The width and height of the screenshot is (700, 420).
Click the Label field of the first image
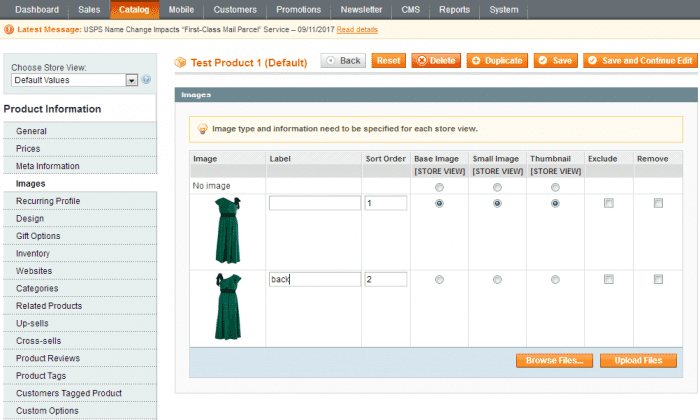click(314, 203)
